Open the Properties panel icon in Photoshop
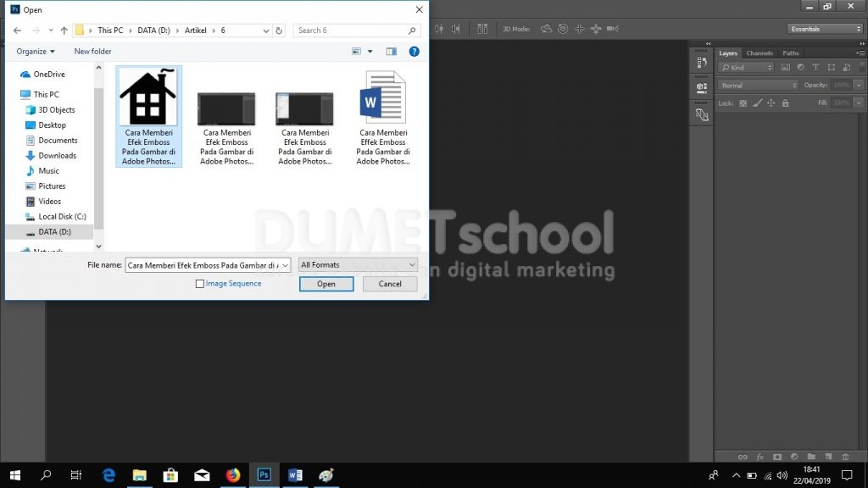 [x=701, y=87]
